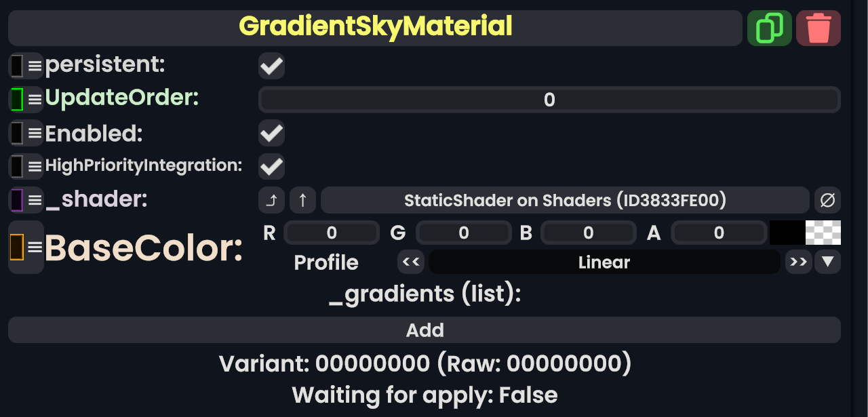The width and height of the screenshot is (868, 417).
Task: Click the curved arrow icon beside _shader
Action: click(x=271, y=200)
